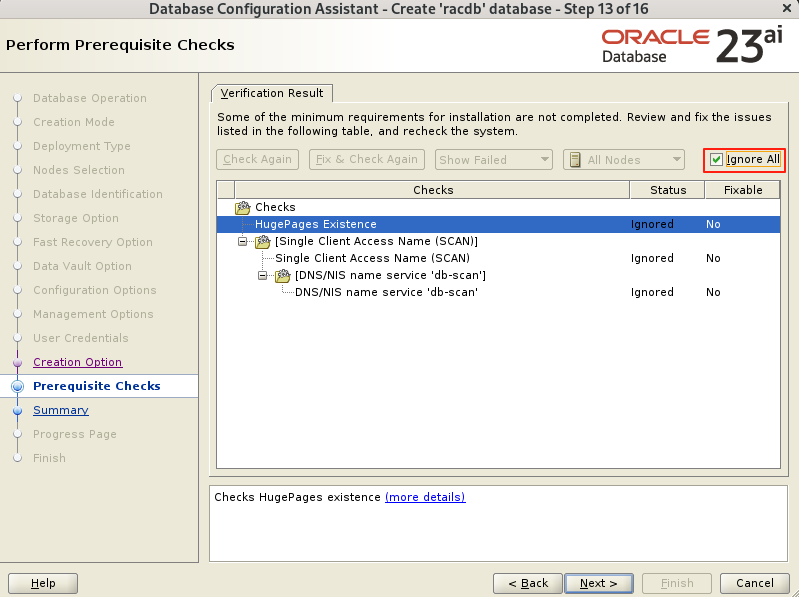Click the Progress Page step label

(x=74, y=435)
